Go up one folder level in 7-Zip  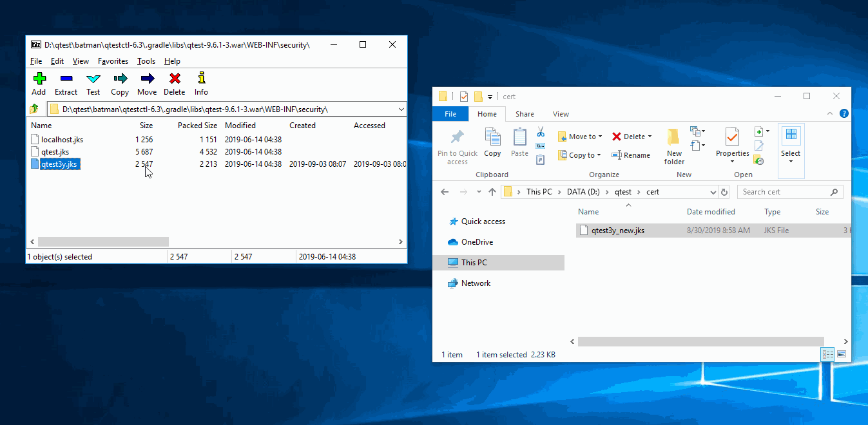35,109
